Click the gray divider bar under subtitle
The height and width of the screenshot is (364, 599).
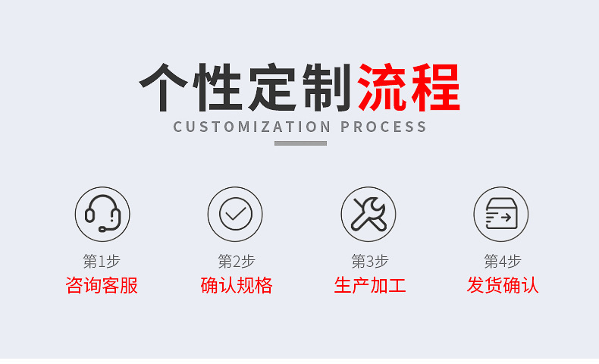click(300, 143)
